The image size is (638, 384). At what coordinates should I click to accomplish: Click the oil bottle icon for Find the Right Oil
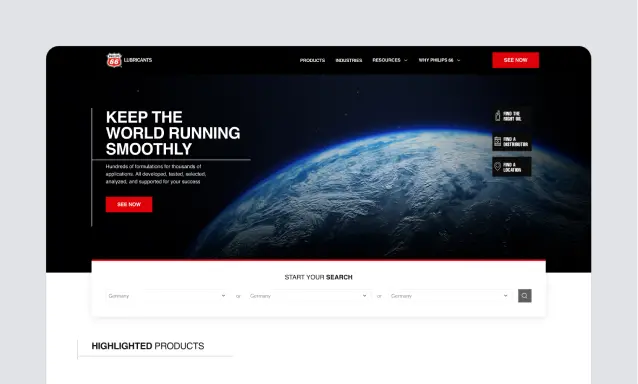tap(497, 116)
